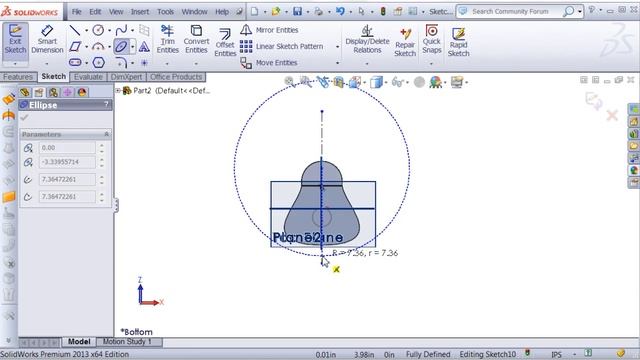Open the IPS unit system dropdown
The height and width of the screenshot is (360, 640).
point(574,354)
